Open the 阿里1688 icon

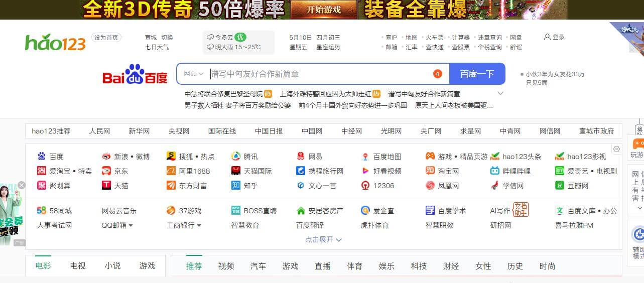171,171
